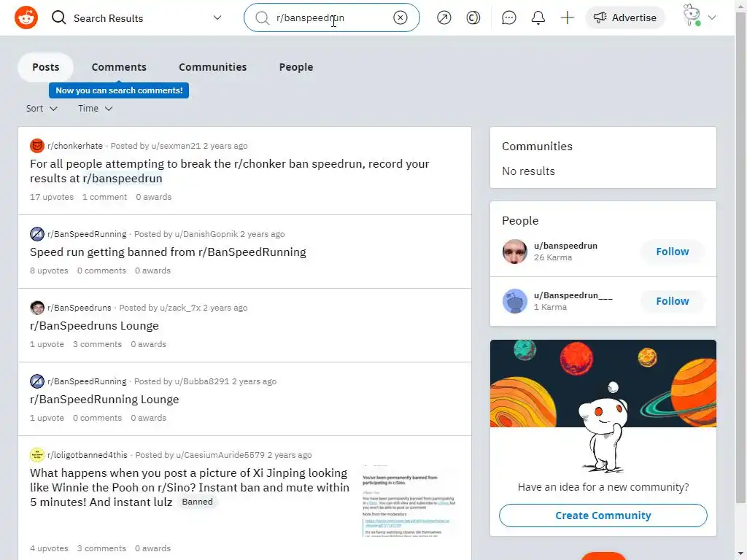Expand the Search Results navigation dropdown
This screenshot has width=747, height=560.
[217, 17]
